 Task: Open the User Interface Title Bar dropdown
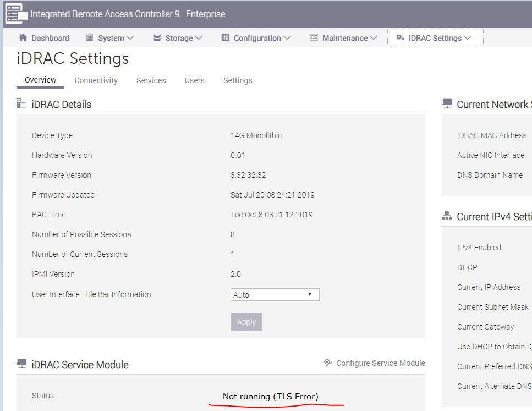[275, 294]
